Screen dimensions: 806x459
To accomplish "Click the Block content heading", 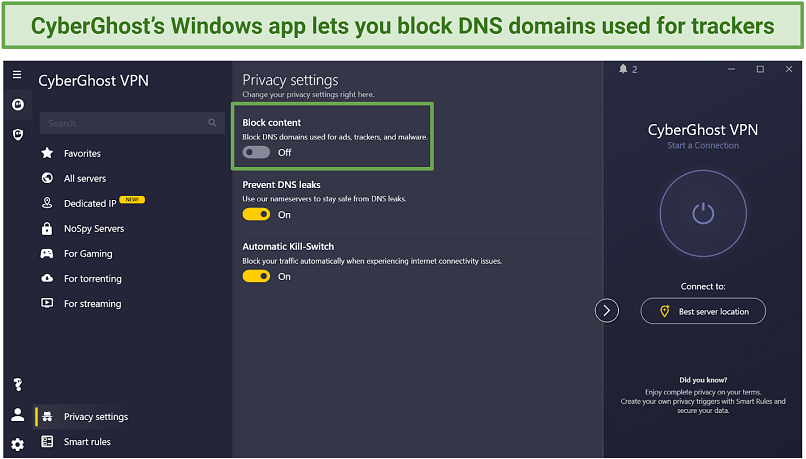I will (x=271, y=122).
